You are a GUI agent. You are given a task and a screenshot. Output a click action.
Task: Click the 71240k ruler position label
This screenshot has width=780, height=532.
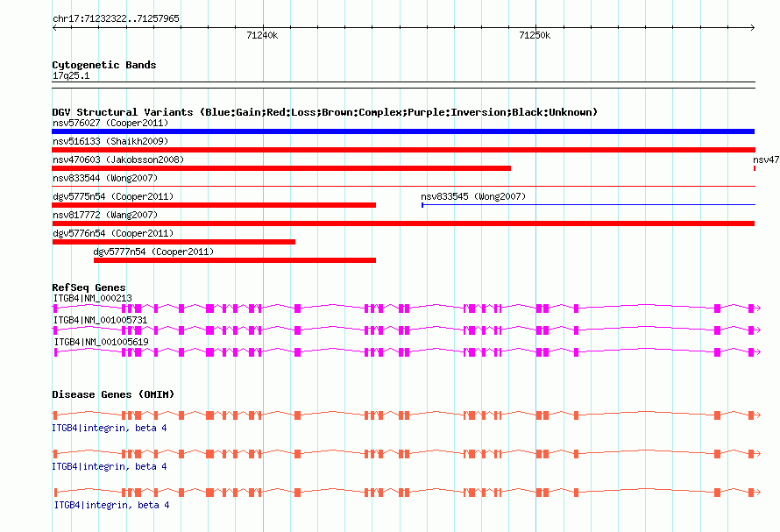click(262, 35)
